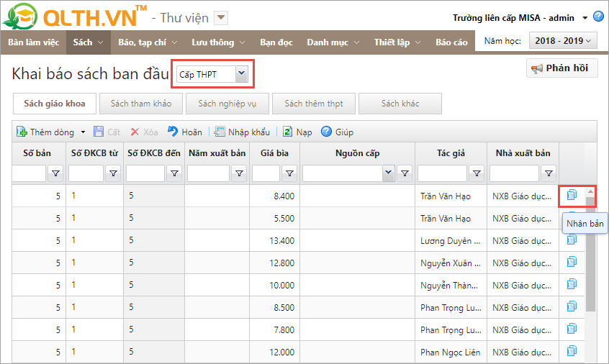Screen dimensions: 609x364
Task: Click the Thêm dòng add row icon
Action: click(22, 132)
